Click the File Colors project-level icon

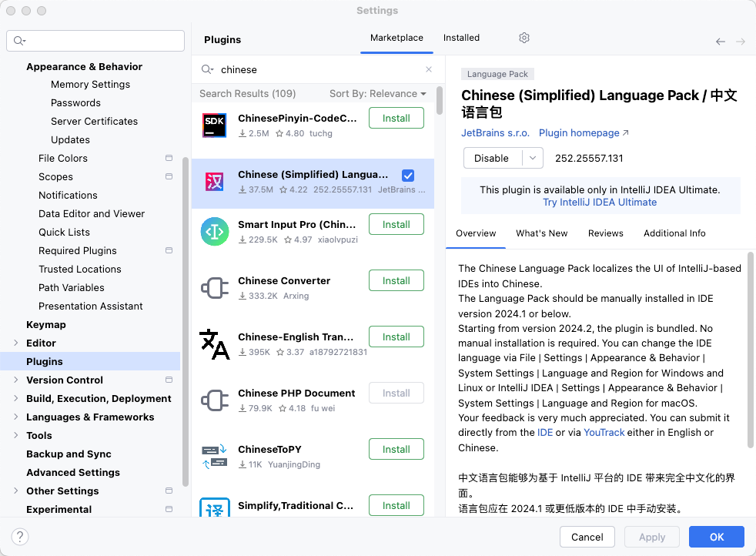pyautogui.click(x=169, y=158)
